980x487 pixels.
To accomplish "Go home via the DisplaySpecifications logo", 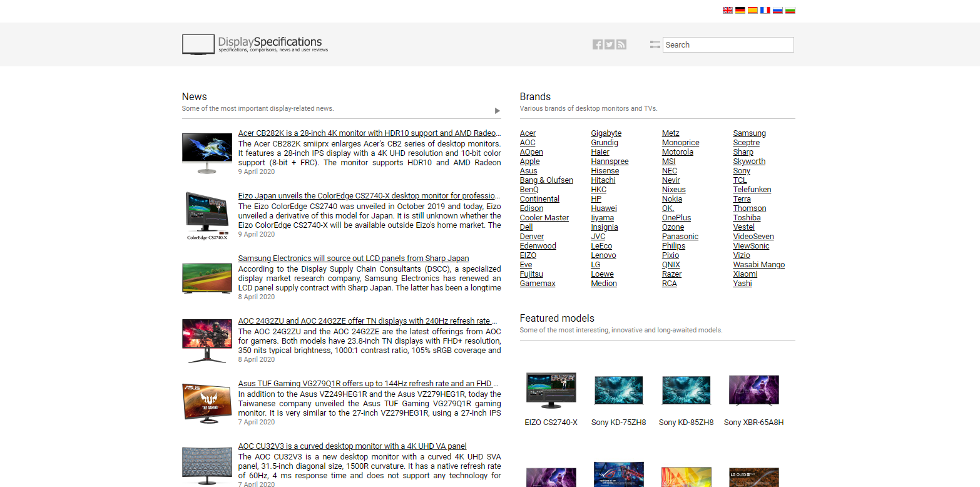I will 255,44.
